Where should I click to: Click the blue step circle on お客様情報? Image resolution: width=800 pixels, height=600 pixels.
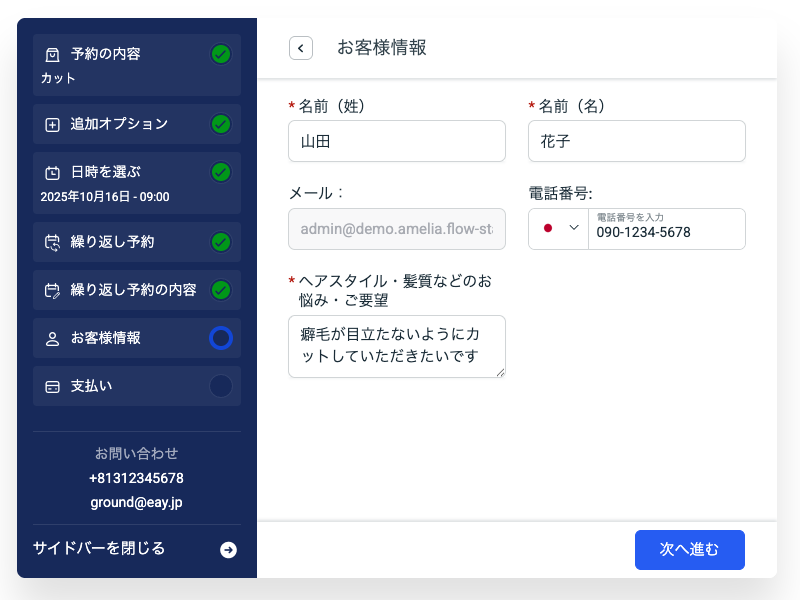point(221,338)
